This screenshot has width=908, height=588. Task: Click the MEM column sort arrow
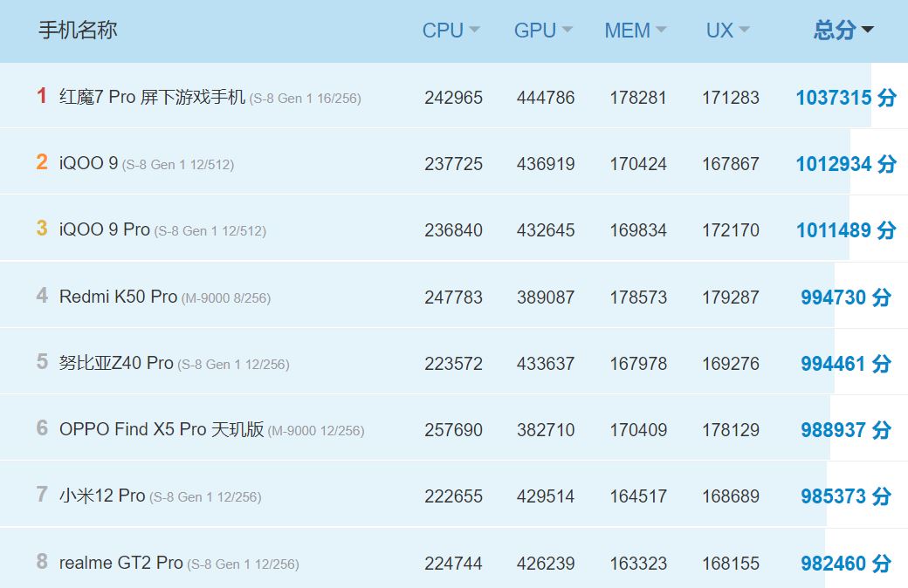(x=661, y=30)
